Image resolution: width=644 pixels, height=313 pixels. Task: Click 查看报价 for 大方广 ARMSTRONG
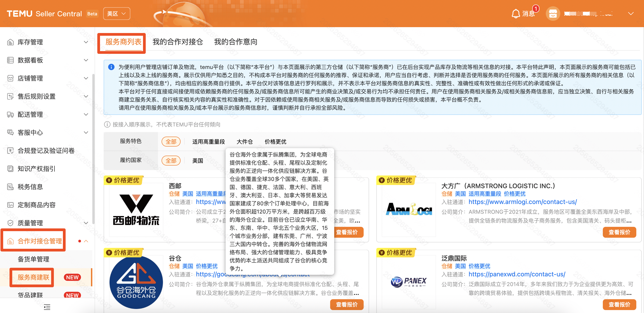619,232
